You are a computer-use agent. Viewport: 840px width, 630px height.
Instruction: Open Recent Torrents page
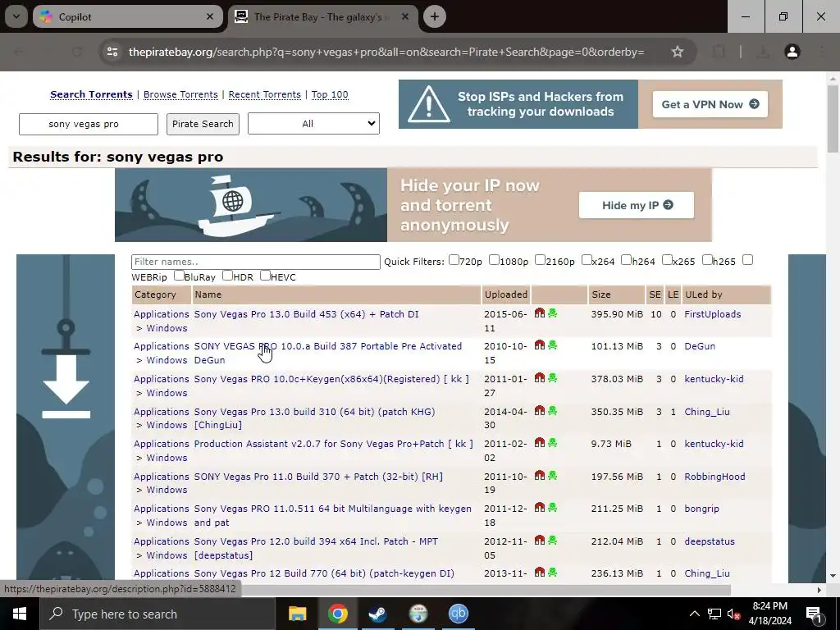(265, 94)
